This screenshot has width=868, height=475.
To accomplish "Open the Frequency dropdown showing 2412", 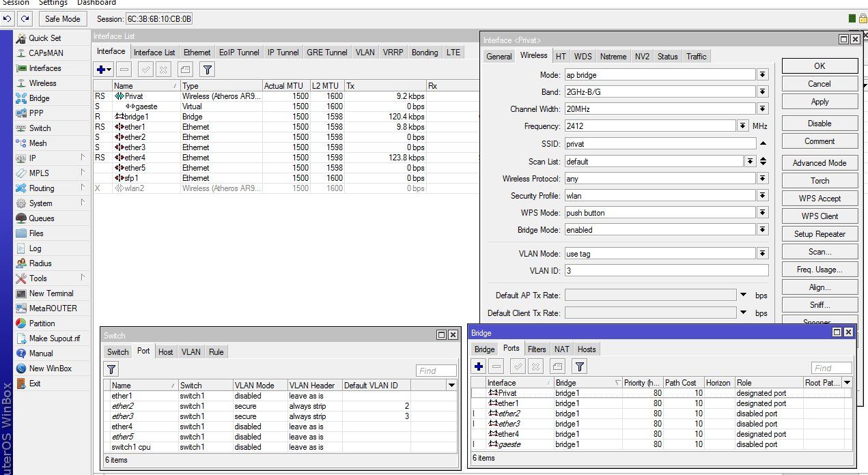I will (x=743, y=126).
